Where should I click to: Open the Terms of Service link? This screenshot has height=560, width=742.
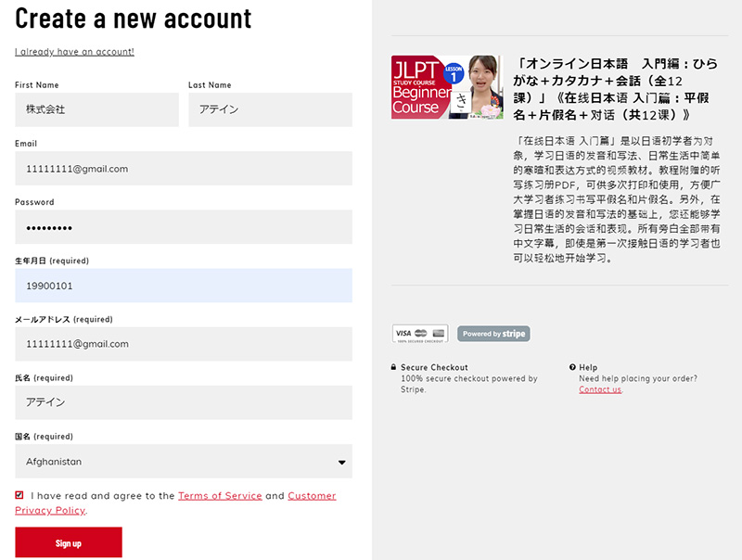[220, 496]
